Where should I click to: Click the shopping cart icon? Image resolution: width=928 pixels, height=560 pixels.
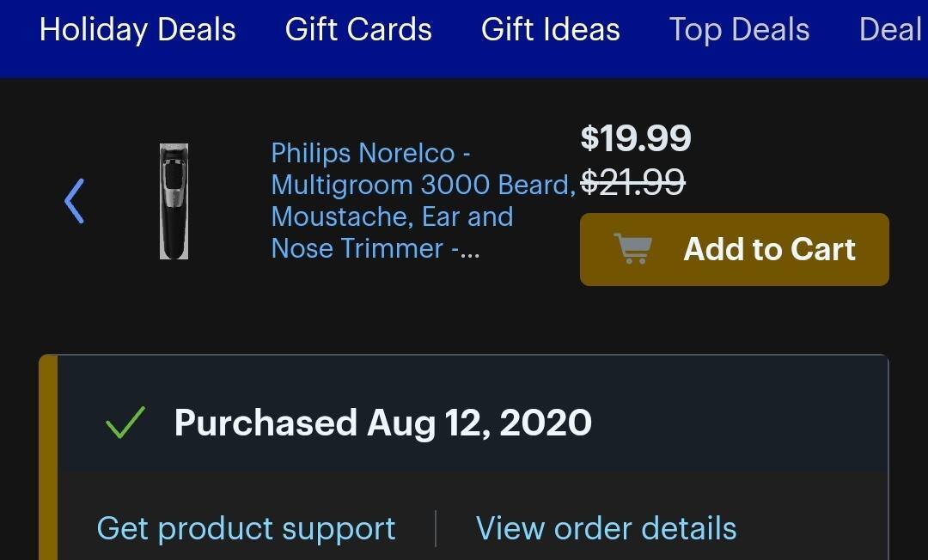tap(632, 249)
